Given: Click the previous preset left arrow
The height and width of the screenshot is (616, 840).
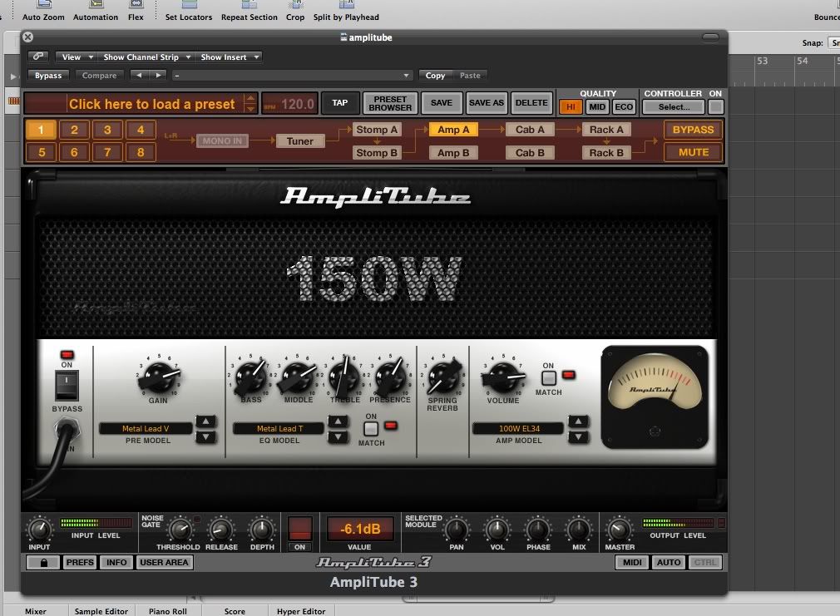Looking at the screenshot, I should (x=139, y=76).
